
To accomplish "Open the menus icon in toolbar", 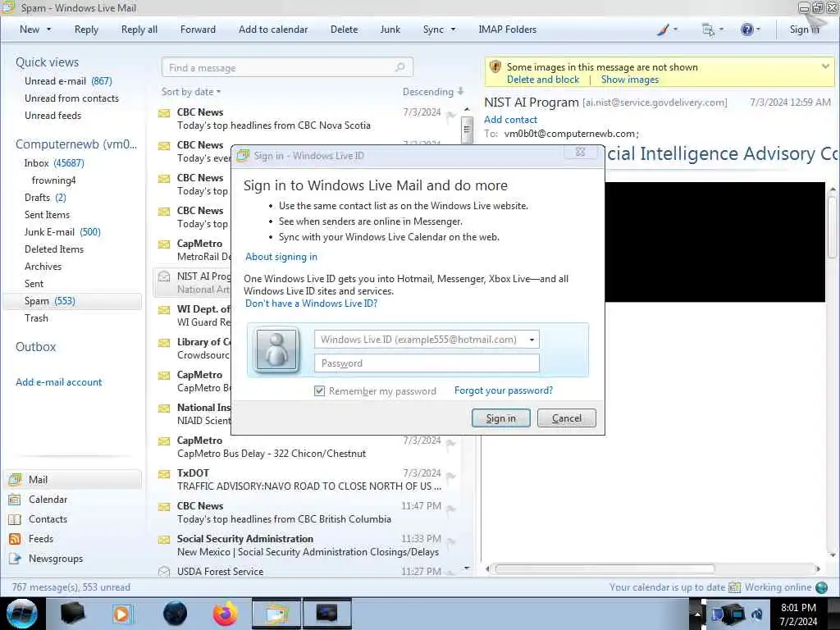I will pyautogui.click(x=708, y=30).
